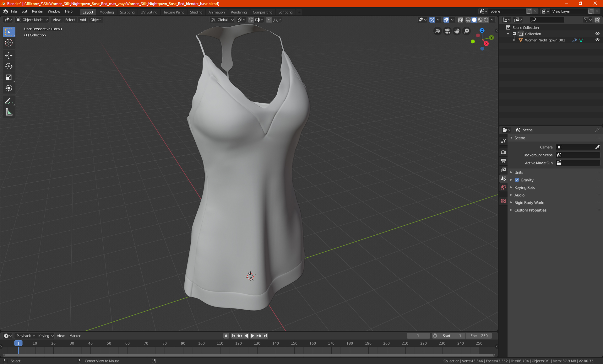Choose the Measure tool
This screenshot has width=603, height=364.
(x=9, y=112)
